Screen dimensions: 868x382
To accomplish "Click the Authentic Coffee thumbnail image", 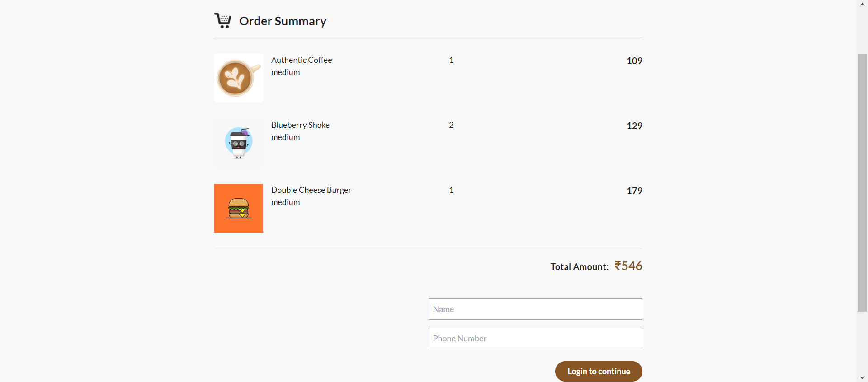I will click(238, 78).
